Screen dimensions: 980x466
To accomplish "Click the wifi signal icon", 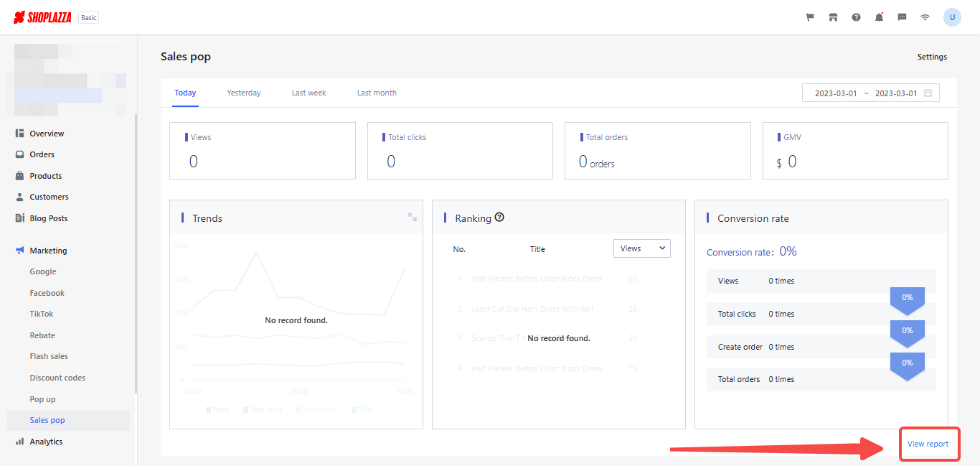I will point(925,17).
